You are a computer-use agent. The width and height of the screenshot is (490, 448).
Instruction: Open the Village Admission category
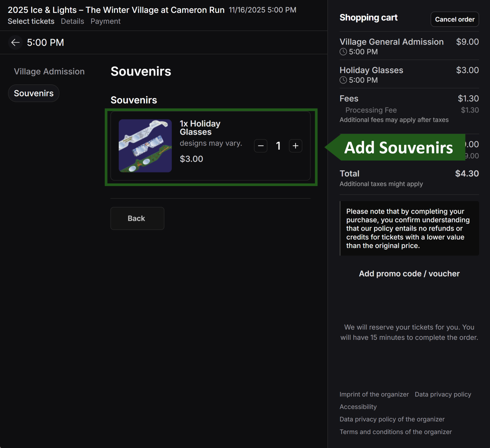[49, 71]
